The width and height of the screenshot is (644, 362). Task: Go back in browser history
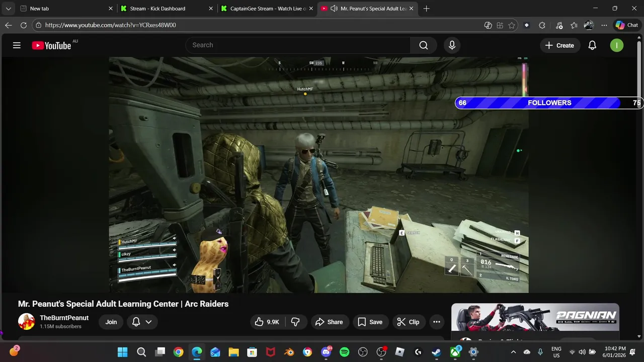(x=9, y=25)
